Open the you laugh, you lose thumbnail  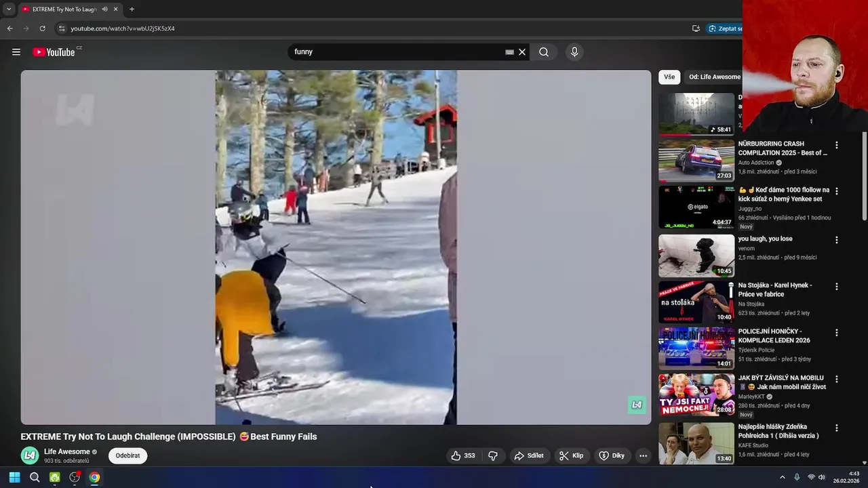click(696, 256)
